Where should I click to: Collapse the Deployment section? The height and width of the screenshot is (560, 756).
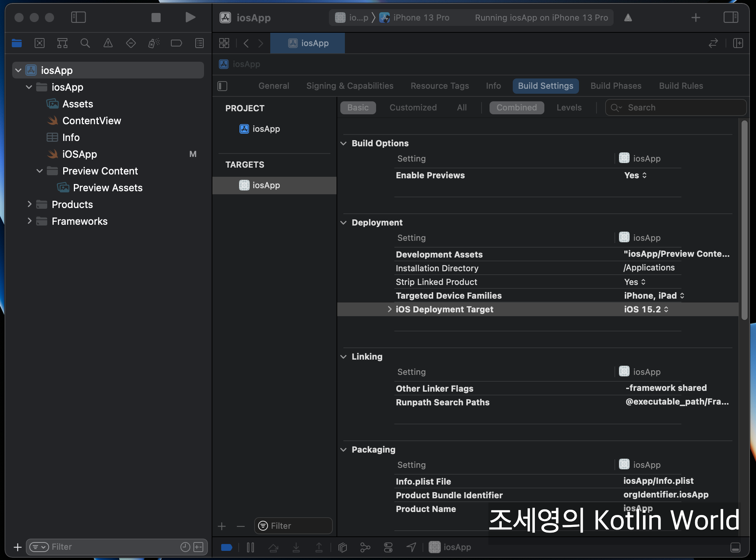click(343, 222)
